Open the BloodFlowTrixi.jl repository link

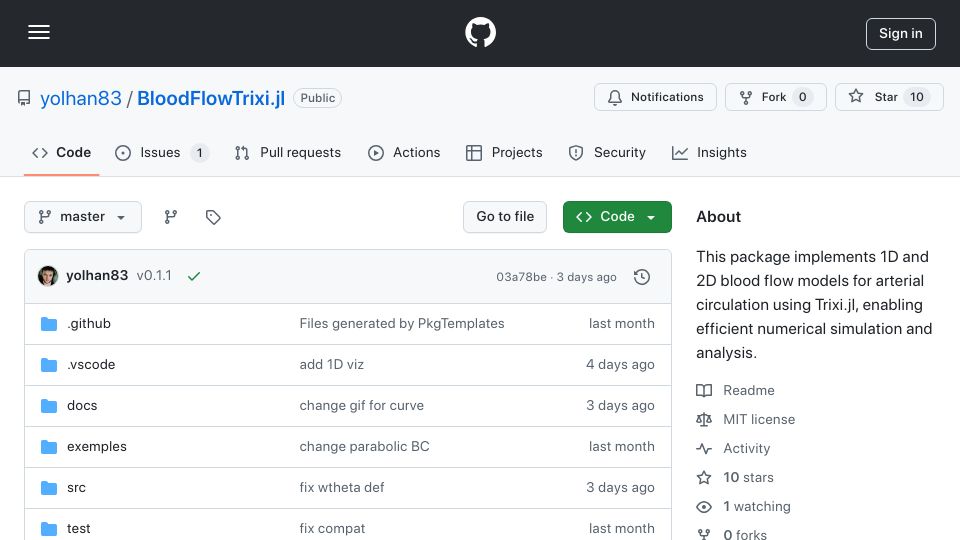(211, 98)
